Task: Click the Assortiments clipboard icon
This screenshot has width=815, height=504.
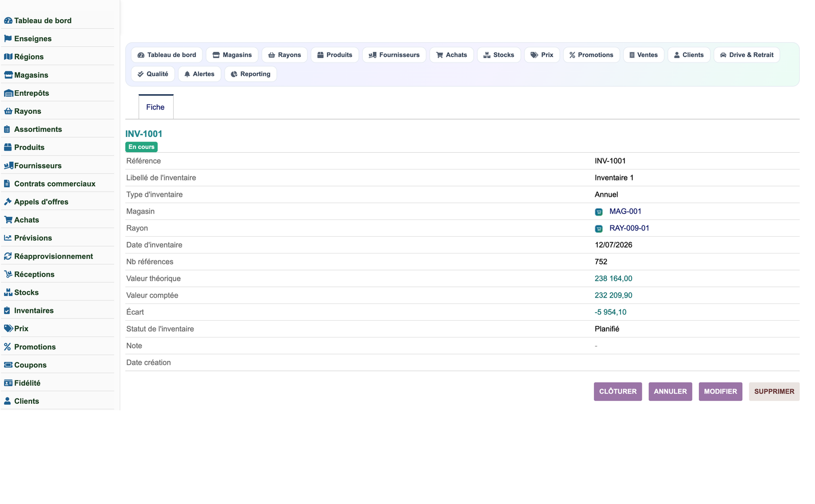Action: click(7, 129)
